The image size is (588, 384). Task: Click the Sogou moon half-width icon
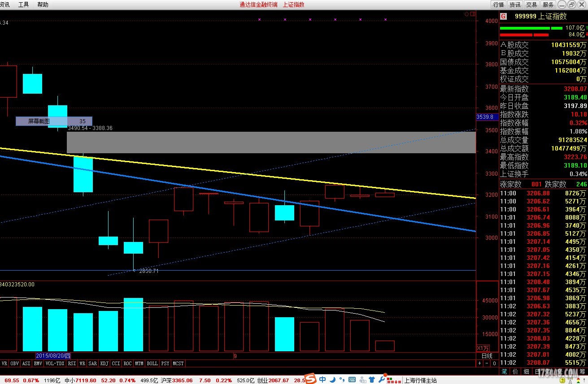[333, 380]
